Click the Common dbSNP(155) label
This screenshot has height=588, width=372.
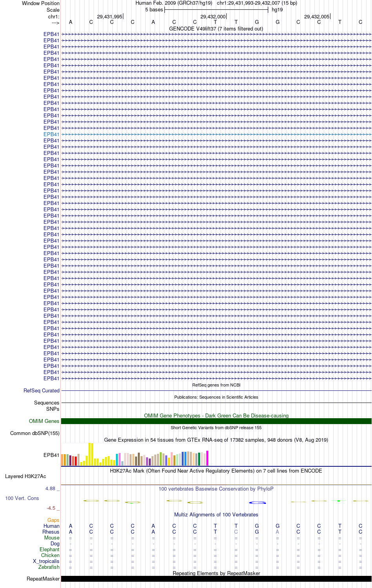pos(35,433)
